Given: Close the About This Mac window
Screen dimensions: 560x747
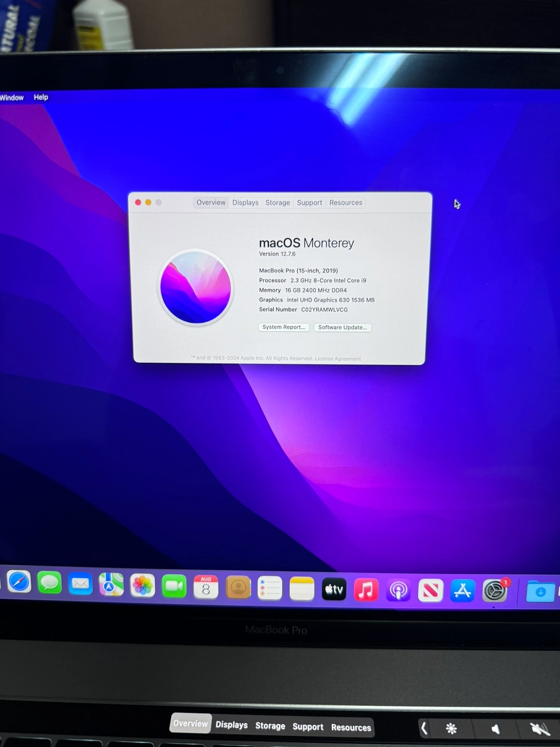Looking at the screenshot, I should click(x=138, y=202).
